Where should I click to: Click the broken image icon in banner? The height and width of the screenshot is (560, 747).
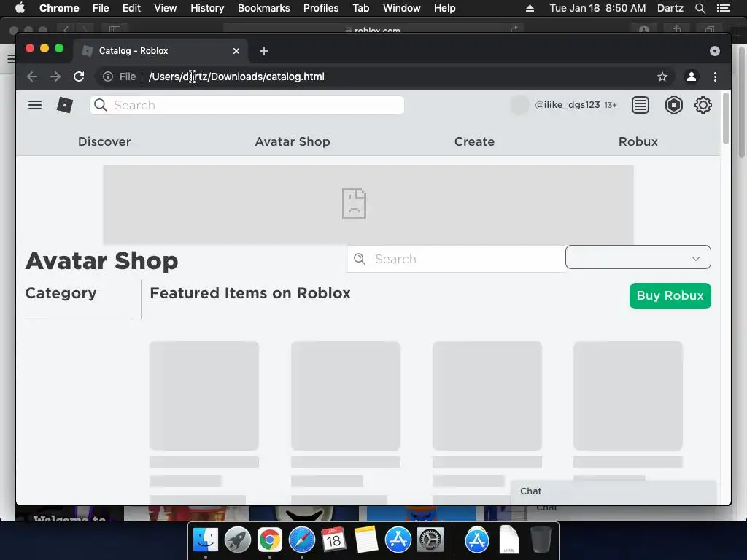pyautogui.click(x=354, y=204)
